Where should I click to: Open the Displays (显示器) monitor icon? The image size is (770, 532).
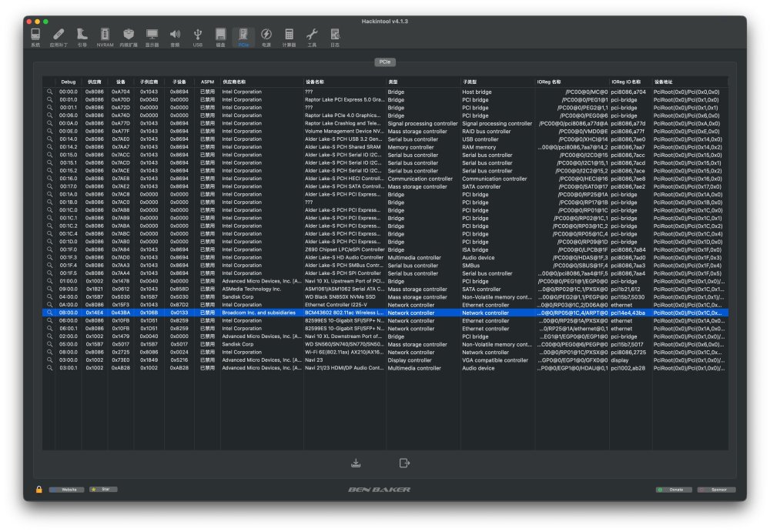[x=152, y=37]
